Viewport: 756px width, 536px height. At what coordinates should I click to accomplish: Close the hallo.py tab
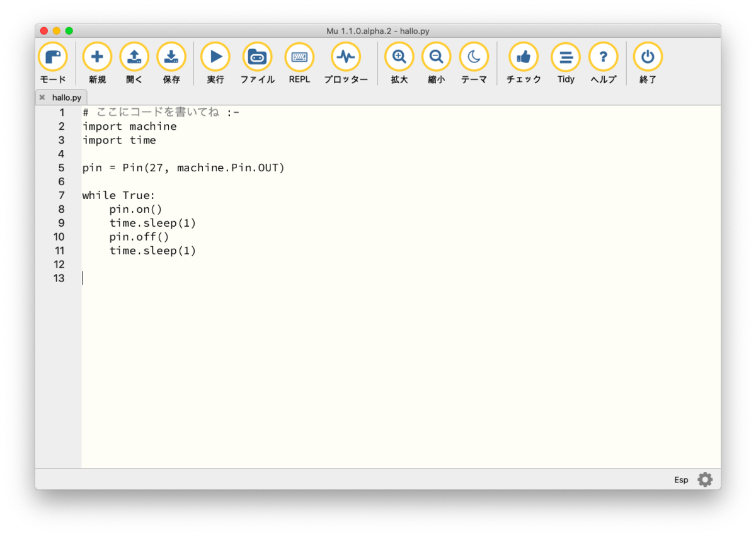[x=42, y=98]
